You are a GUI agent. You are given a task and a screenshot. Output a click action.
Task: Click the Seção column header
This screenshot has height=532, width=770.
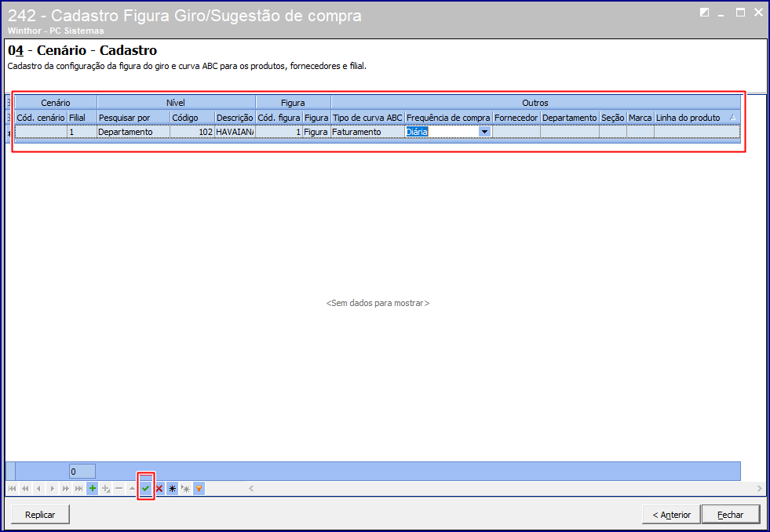click(x=613, y=118)
